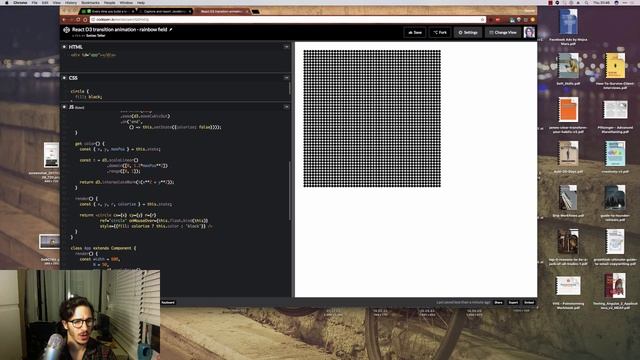Open the File menu

pyautogui.click(x=35, y=2)
